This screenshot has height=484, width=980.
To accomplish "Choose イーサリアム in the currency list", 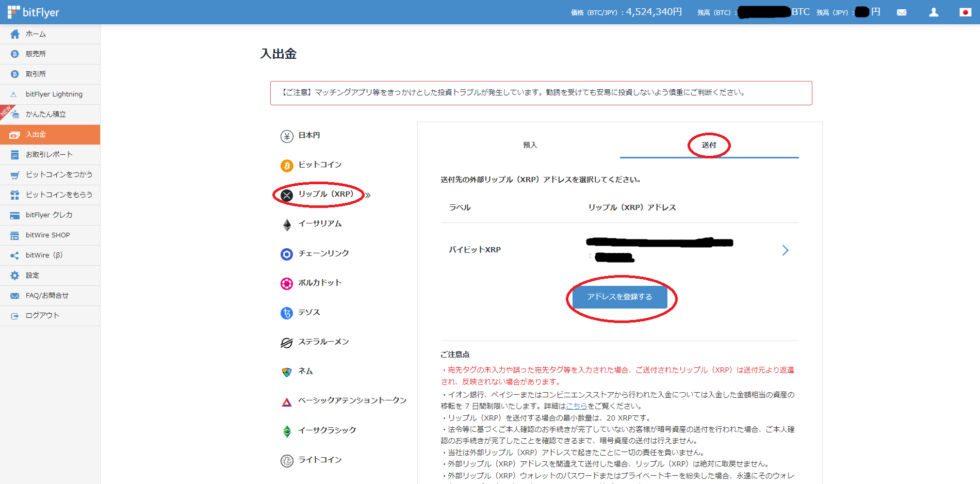I will coord(320,224).
